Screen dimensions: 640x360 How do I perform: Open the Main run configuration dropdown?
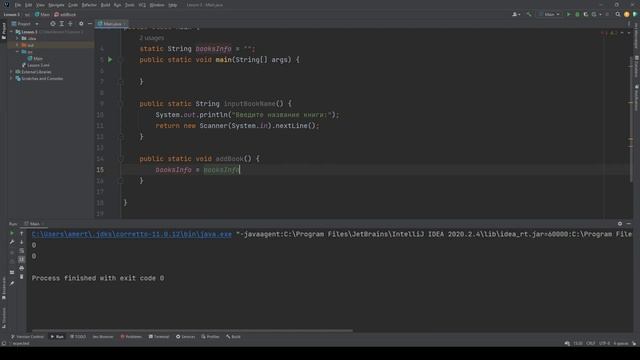549,14
